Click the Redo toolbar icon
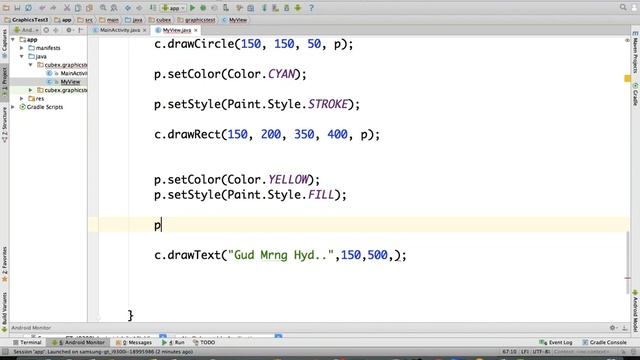The image size is (640, 360). 53,8
